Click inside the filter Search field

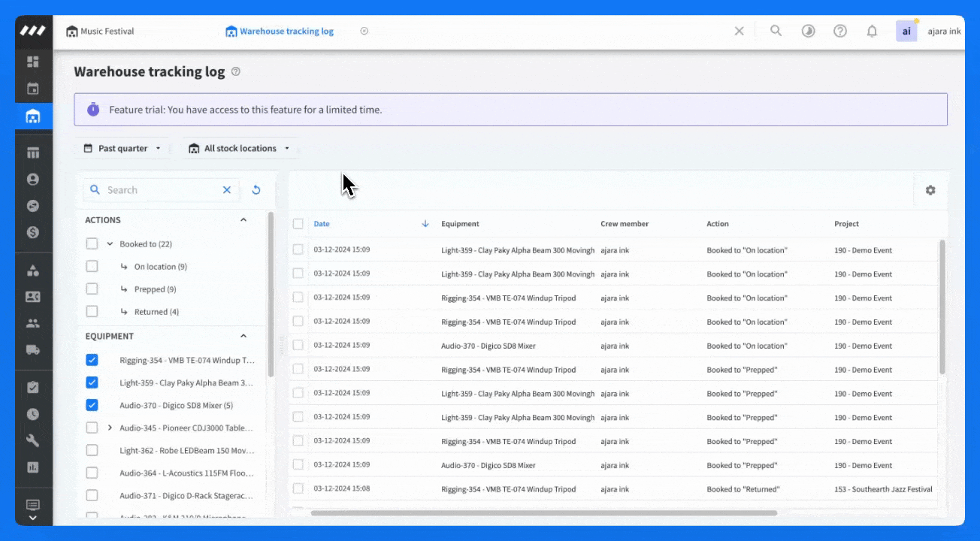(x=162, y=190)
